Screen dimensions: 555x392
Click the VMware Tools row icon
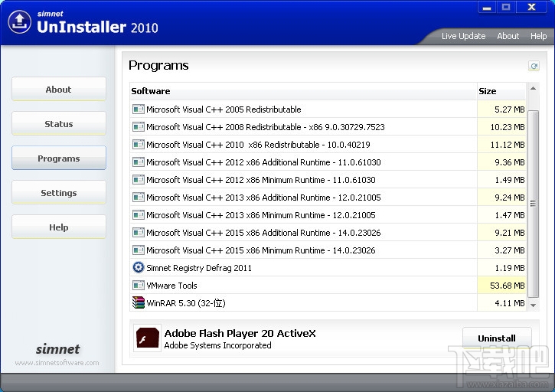tap(139, 286)
